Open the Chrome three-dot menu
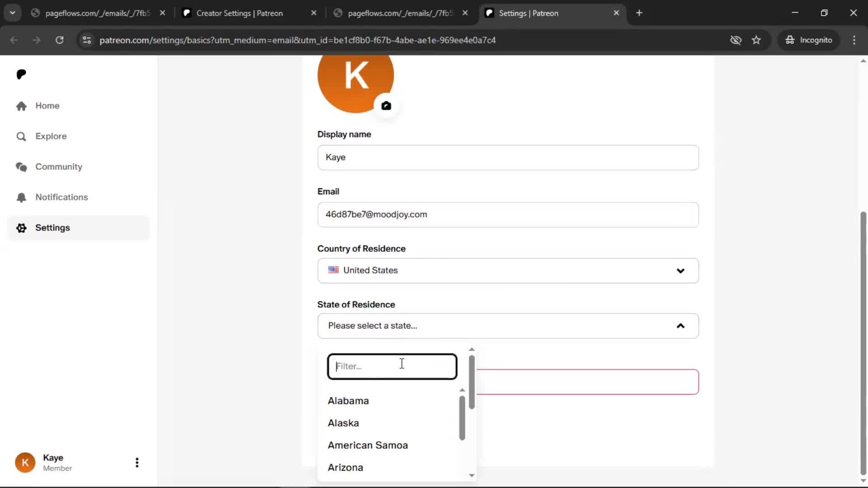868x488 pixels. coord(854,40)
